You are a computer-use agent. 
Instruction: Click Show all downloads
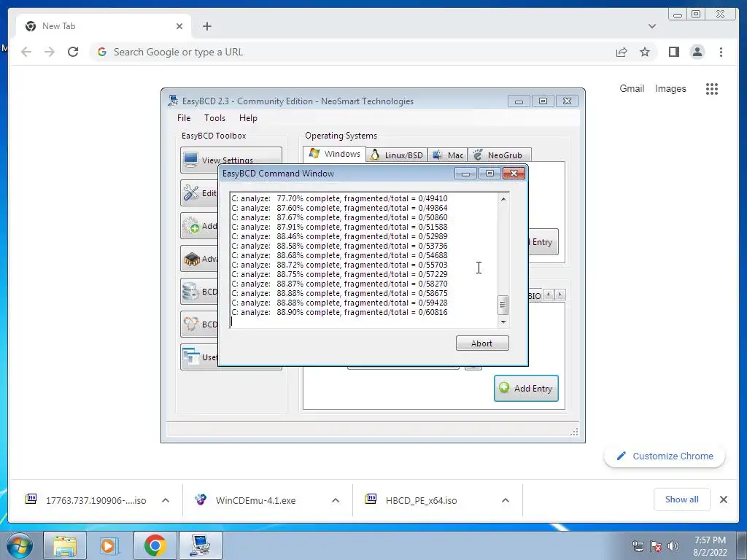pos(682,499)
